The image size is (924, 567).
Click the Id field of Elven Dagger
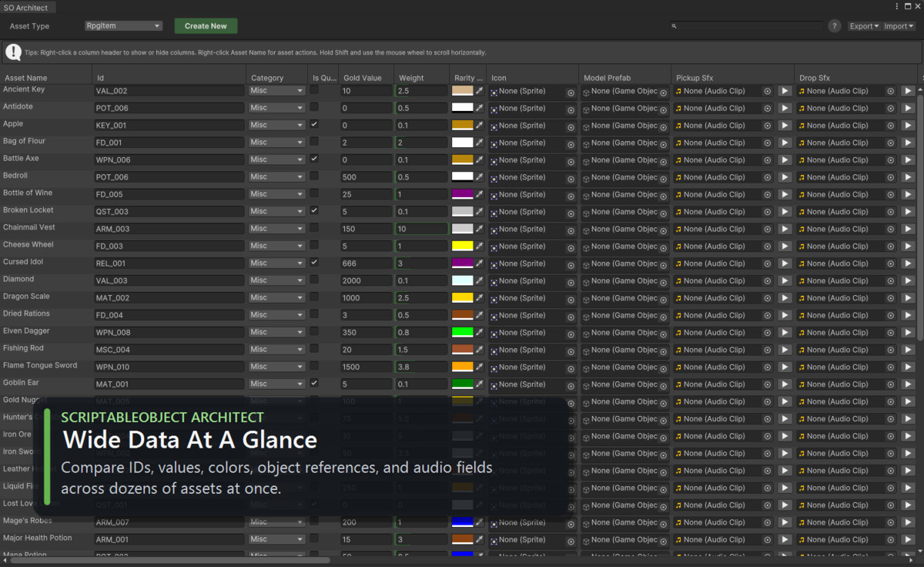point(169,332)
